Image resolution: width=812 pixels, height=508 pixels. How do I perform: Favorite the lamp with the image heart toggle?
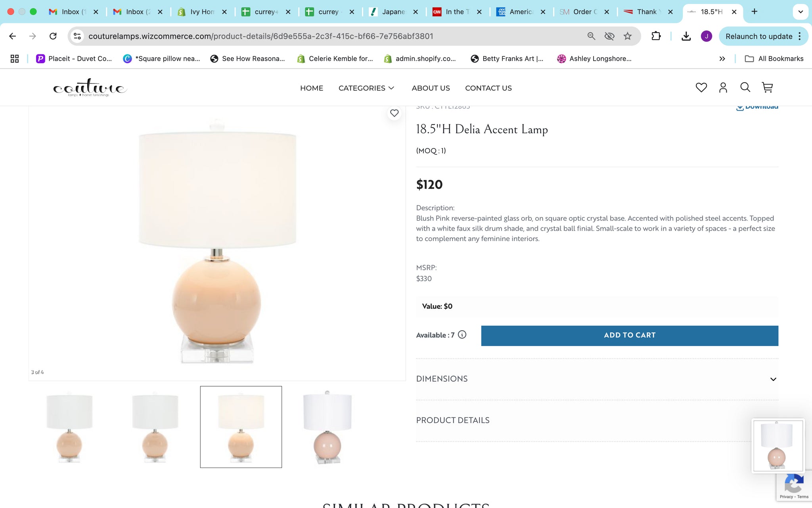pos(394,113)
